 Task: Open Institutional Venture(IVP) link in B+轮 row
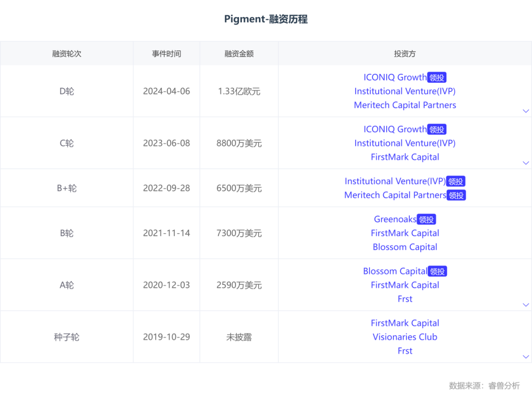click(x=395, y=181)
